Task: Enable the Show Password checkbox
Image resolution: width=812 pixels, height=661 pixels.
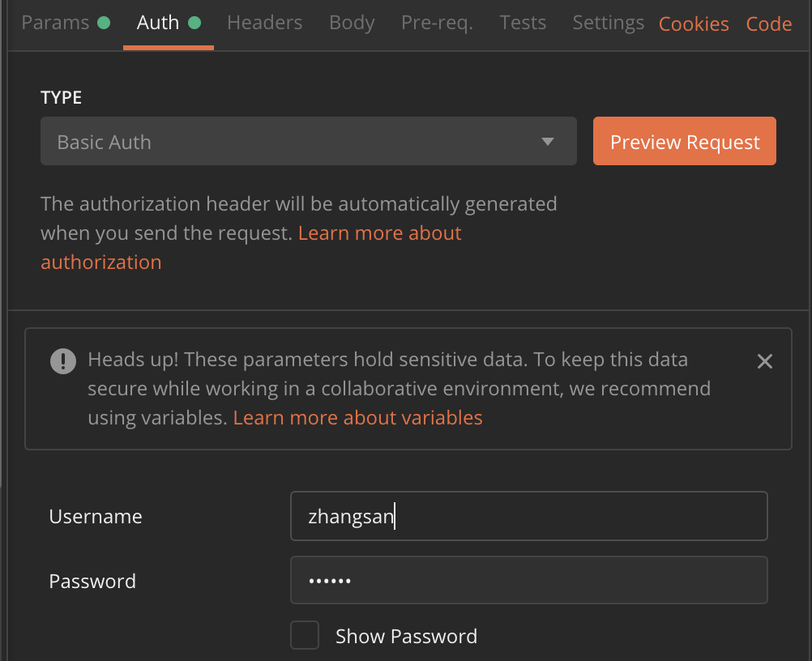Action: 305,635
